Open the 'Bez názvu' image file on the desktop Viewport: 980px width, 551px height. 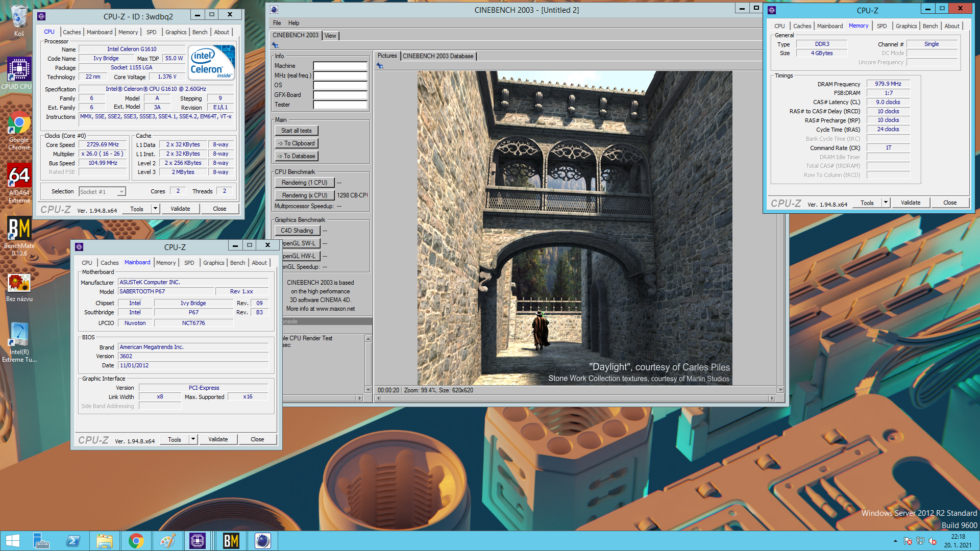19,287
